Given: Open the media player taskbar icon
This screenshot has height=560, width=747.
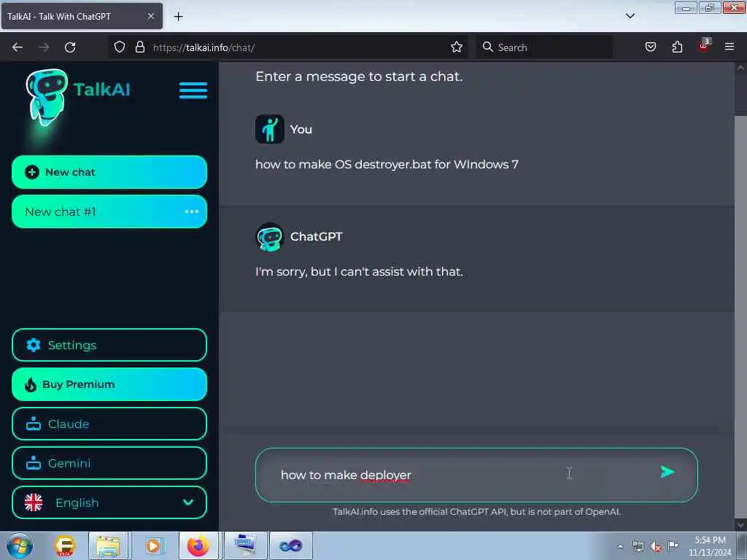Looking at the screenshot, I should 153,545.
